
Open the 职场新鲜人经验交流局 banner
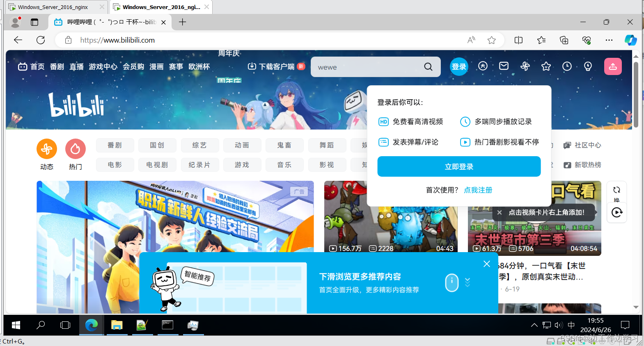pos(175,247)
